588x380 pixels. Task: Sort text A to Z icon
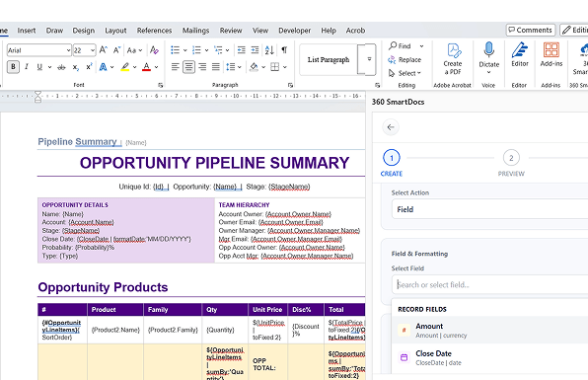pos(269,50)
